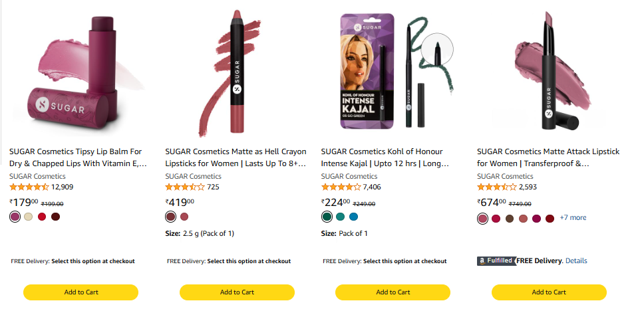Select the cream swatch for Tipsy Lip Balm
Viewport: 644px width, 311px height.
click(x=28, y=217)
